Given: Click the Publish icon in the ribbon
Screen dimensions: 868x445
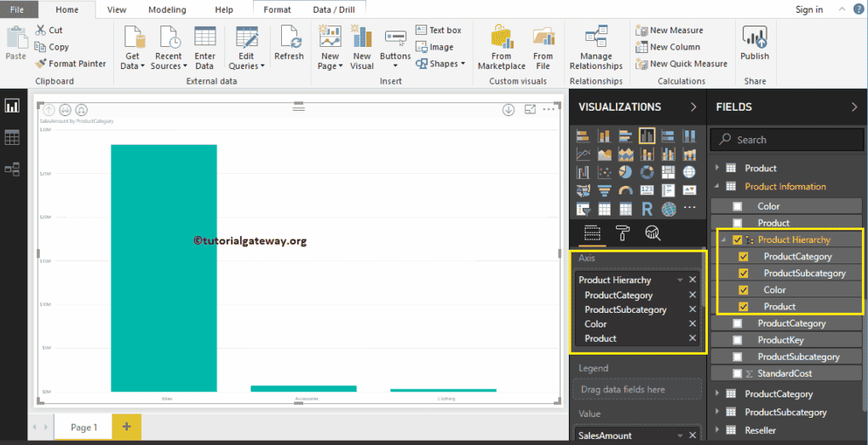Looking at the screenshot, I should coord(755,43).
